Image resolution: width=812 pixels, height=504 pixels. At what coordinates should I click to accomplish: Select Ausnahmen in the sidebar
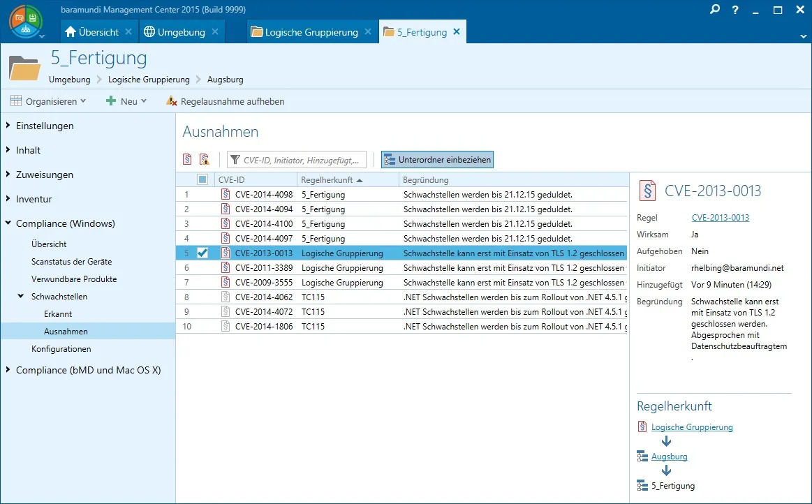66,331
